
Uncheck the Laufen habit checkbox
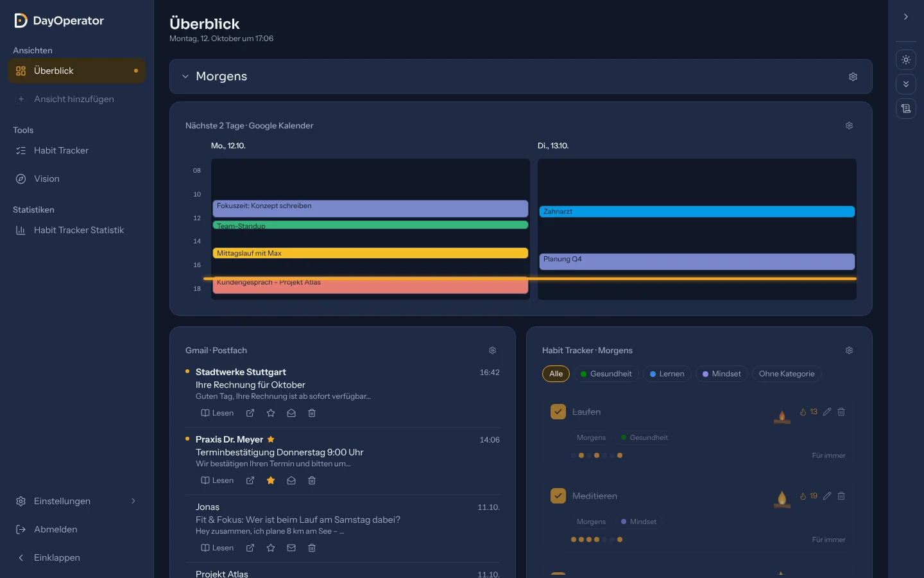coord(558,412)
